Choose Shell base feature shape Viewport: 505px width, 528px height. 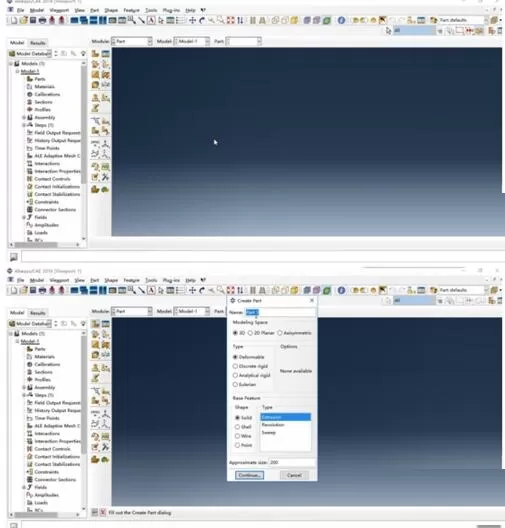pos(237,427)
